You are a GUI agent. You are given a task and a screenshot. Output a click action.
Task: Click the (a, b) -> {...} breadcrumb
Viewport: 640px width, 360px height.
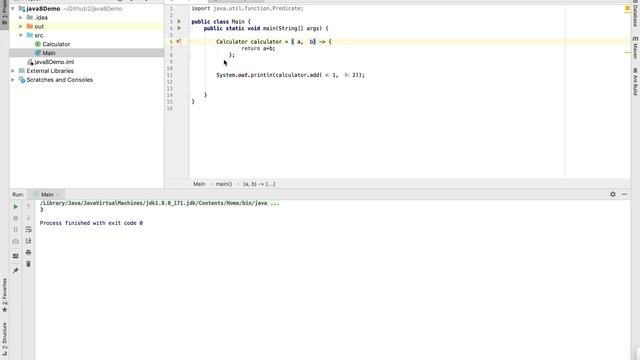pyautogui.click(x=259, y=184)
